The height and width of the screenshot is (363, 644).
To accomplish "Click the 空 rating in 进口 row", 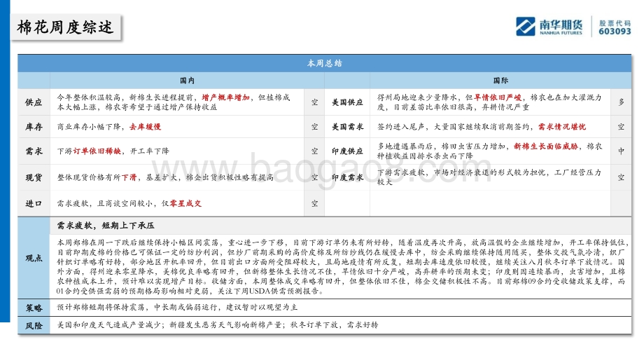I will pos(314,203).
